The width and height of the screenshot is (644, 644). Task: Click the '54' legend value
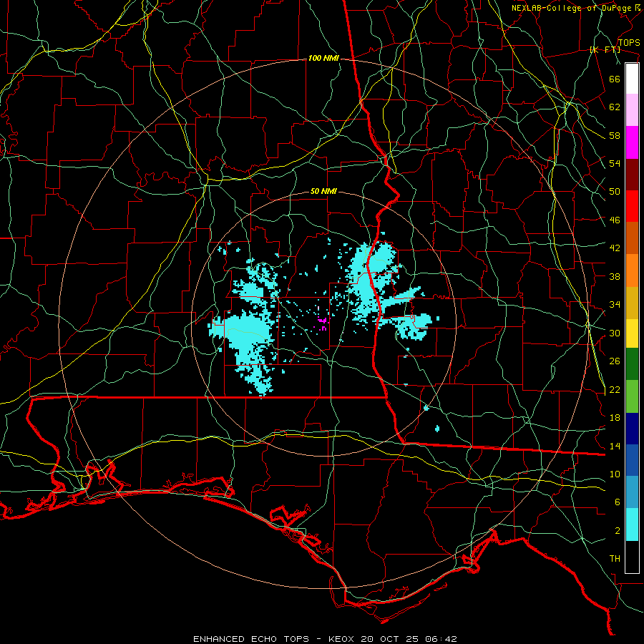(615, 163)
